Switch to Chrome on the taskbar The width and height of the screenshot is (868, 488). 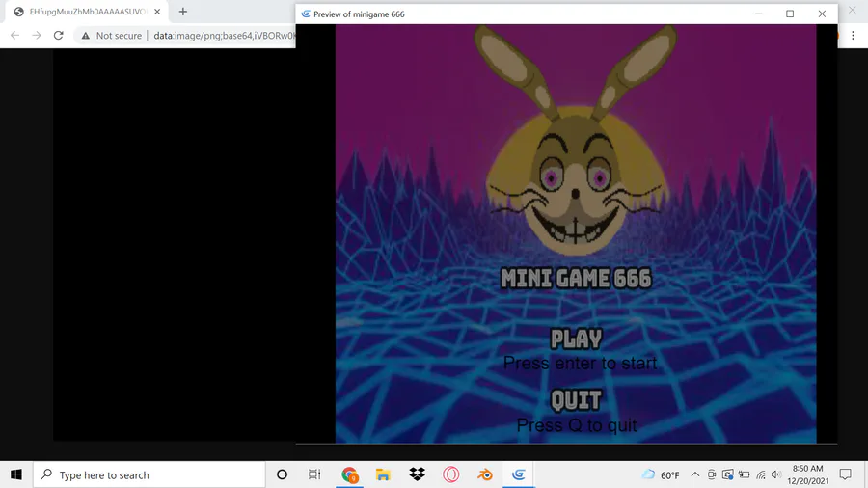pos(349,474)
